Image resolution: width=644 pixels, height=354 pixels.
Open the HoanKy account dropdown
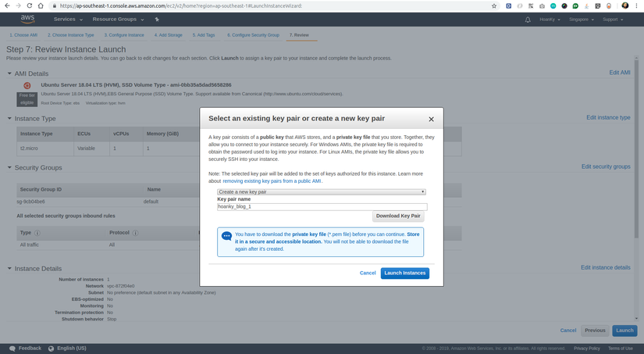point(550,20)
